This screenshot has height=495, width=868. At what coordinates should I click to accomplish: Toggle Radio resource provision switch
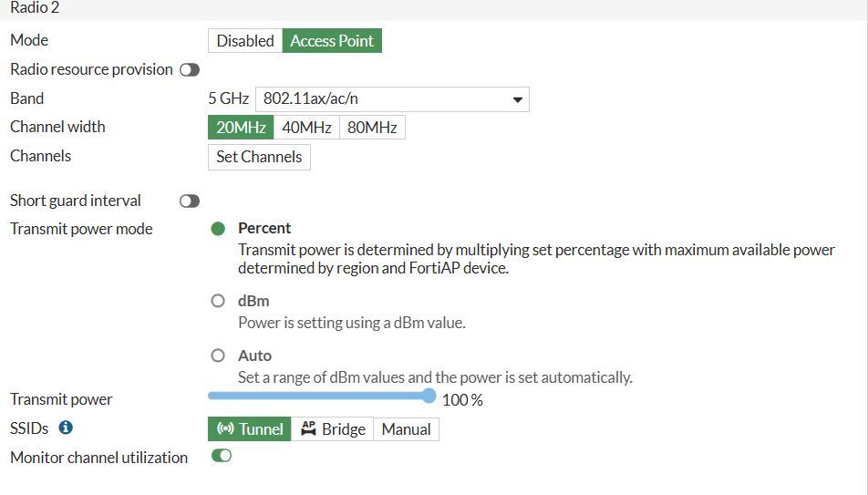point(190,70)
